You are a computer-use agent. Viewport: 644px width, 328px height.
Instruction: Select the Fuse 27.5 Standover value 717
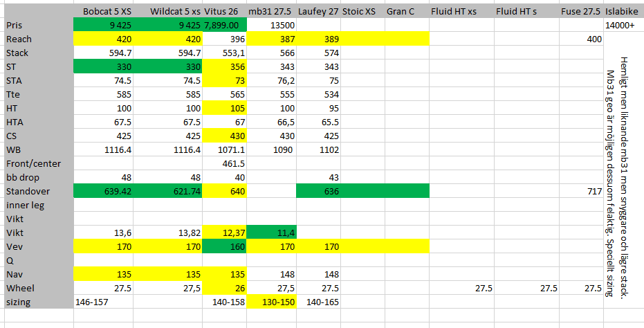(x=591, y=192)
